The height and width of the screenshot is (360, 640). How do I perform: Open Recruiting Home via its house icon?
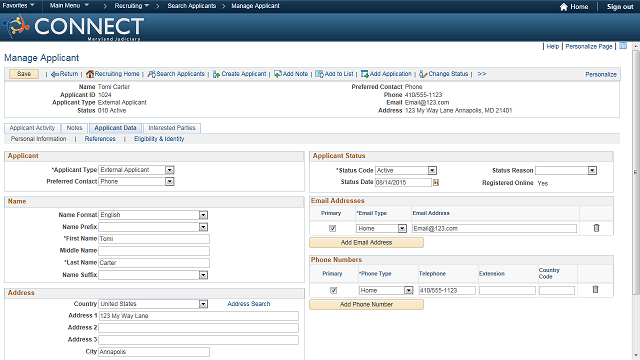90,74
